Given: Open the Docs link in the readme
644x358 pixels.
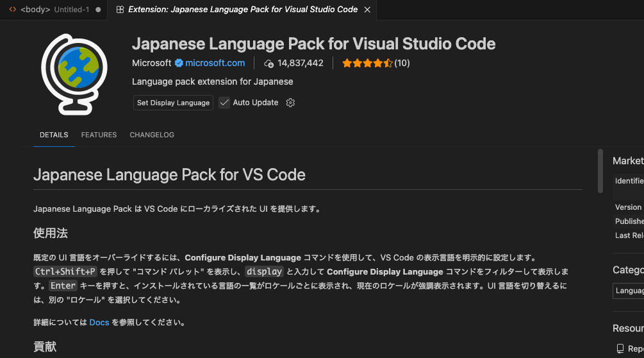Looking at the screenshot, I should 99,322.
